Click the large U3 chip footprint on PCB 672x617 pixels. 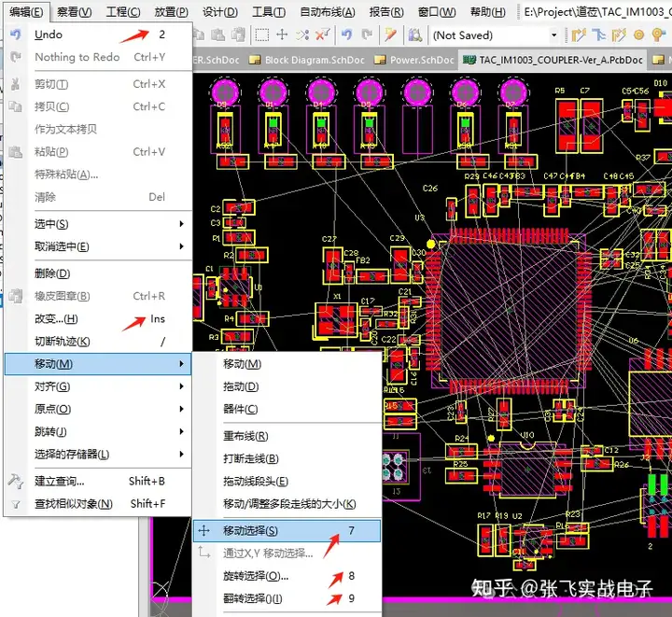[x=510, y=311]
